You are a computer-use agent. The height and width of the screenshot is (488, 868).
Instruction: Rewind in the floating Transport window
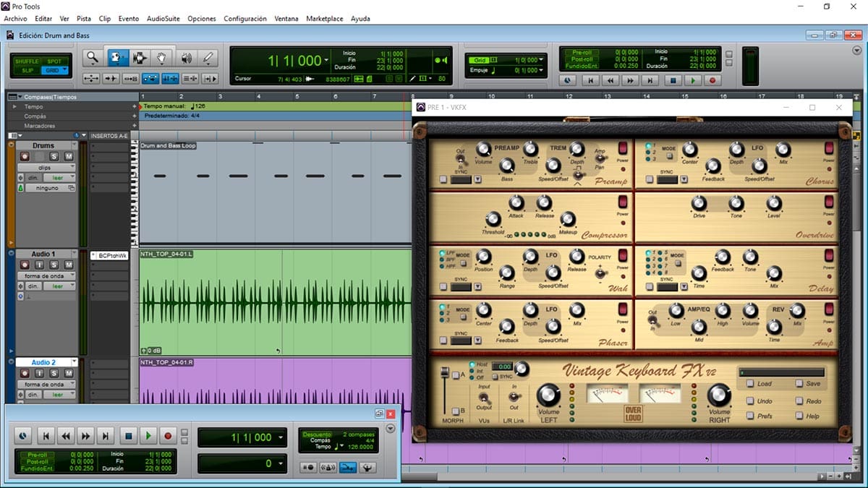(66, 436)
